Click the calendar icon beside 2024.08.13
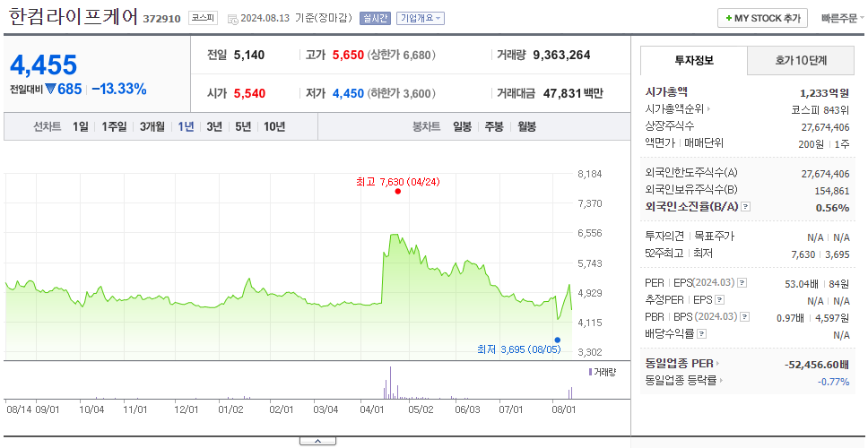 [232, 18]
